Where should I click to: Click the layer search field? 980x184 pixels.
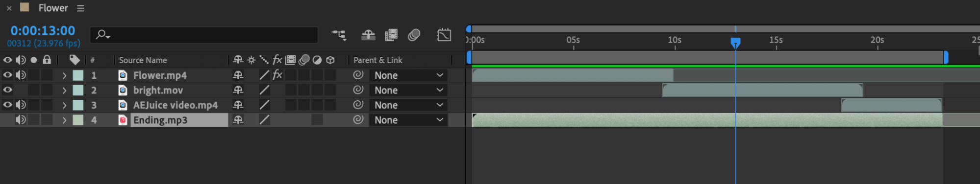204,35
